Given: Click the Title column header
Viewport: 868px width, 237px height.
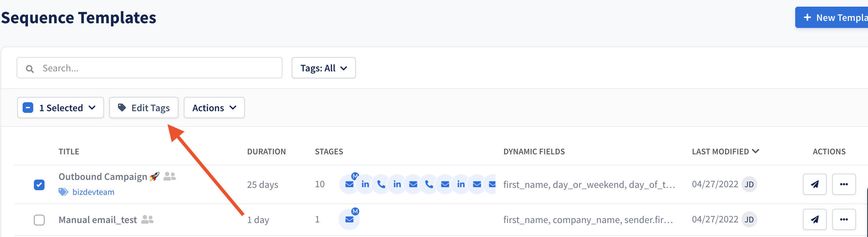Looking at the screenshot, I should 69,151.
